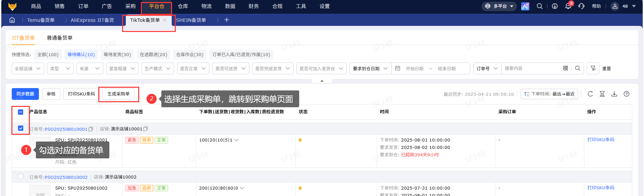Viewport: 644px width, 196px height.
Task: Open the 商品 menu
Action: pyautogui.click(x=36, y=6)
